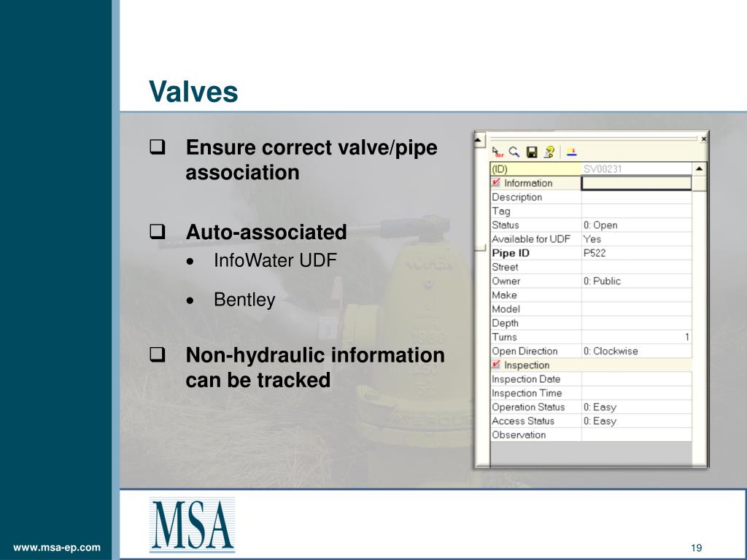Toggle the Inspection section checkmark
The image size is (747, 560).
[496, 365]
